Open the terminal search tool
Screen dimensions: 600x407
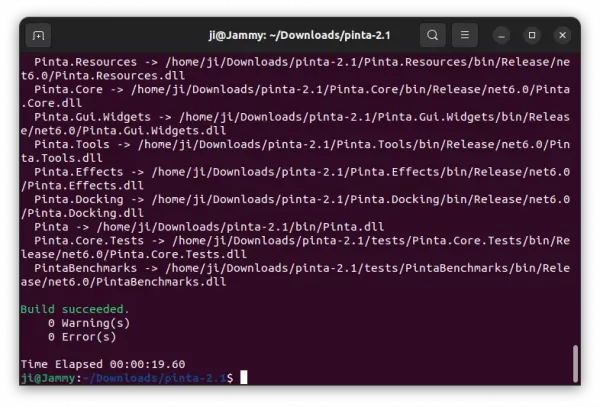(x=432, y=35)
